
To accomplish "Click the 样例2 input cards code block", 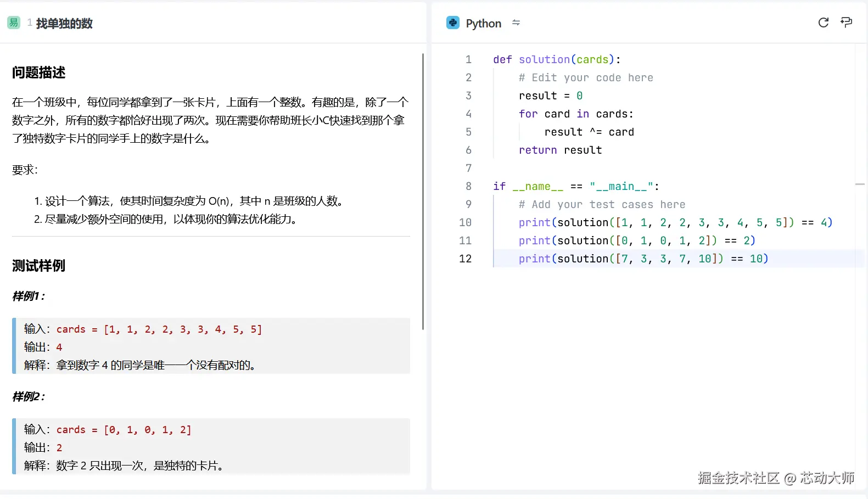I will tap(124, 430).
